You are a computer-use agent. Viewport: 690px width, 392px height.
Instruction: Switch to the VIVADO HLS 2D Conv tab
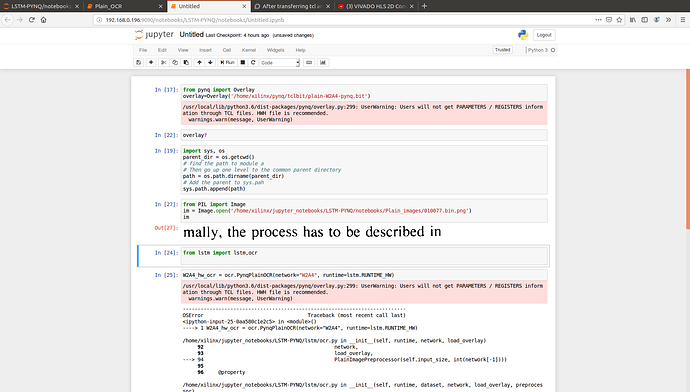tap(376, 6)
